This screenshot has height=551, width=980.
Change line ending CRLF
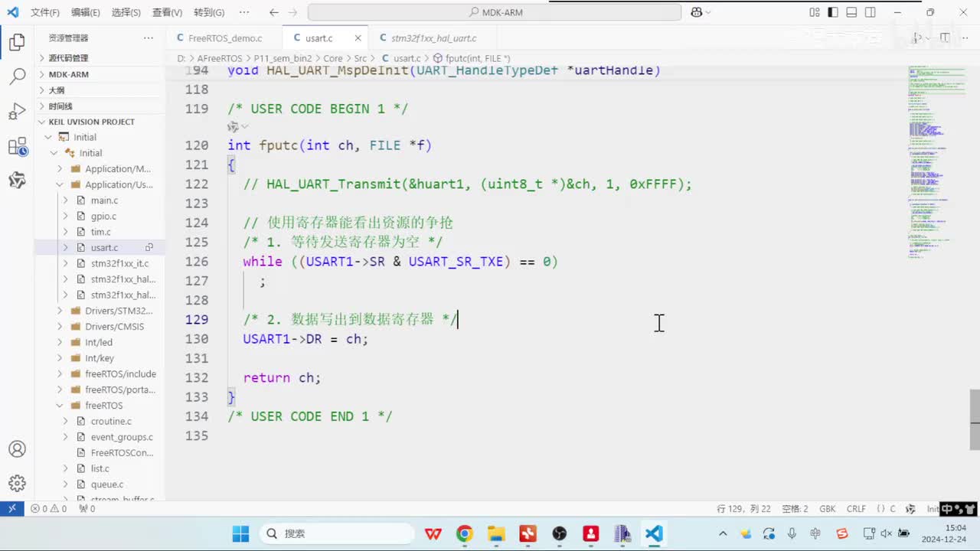856,509
